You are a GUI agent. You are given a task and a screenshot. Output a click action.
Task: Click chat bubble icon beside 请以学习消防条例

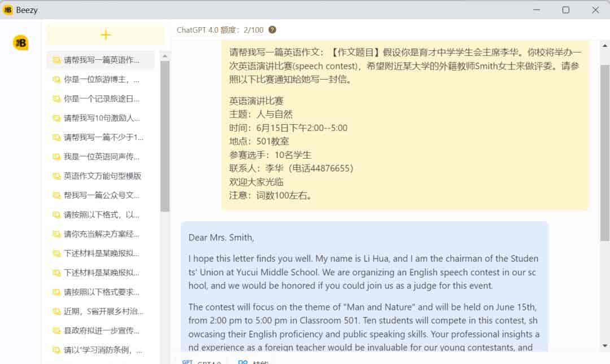[x=56, y=349]
